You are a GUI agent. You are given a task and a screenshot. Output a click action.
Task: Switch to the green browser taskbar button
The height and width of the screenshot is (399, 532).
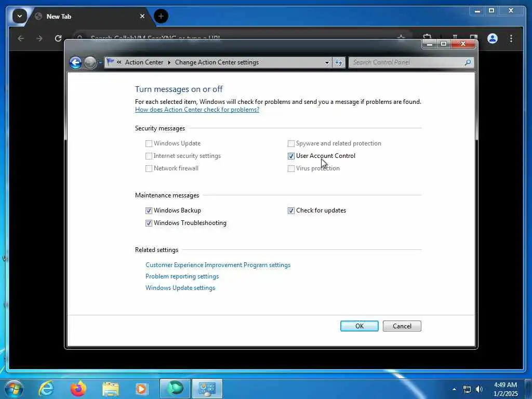coord(175,389)
